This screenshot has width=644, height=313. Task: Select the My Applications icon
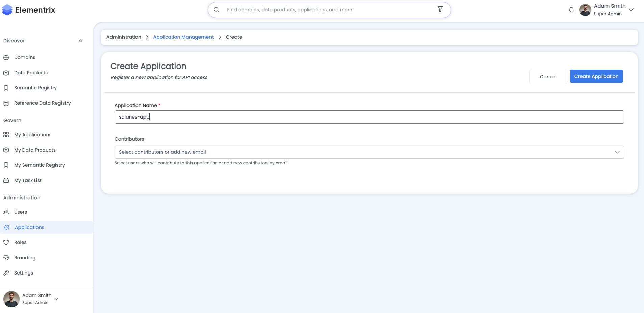[x=6, y=134]
